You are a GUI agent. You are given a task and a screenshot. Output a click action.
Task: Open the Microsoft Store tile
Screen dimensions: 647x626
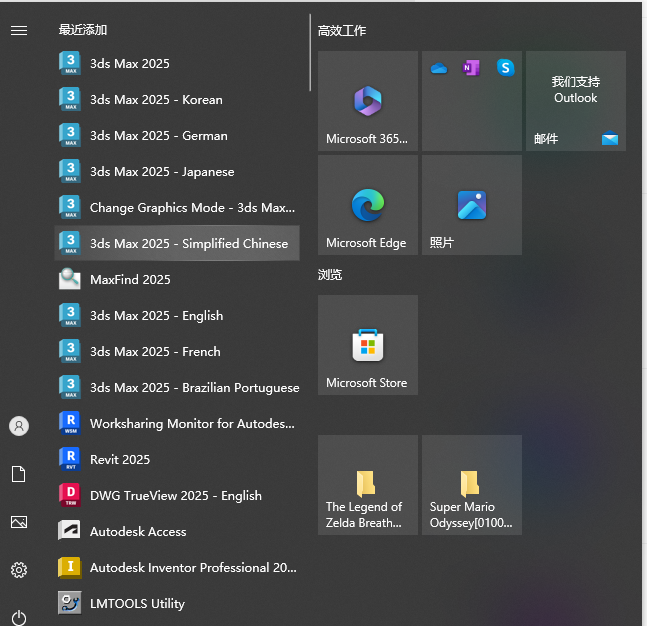[x=368, y=345]
